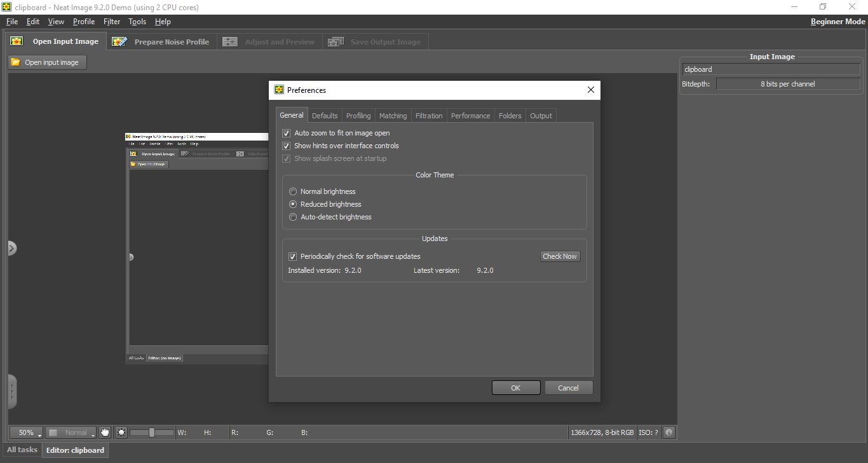Viewport: 868px width, 463px height.
Task: Click the 8 bits per channel bitdepth field
Action: click(788, 84)
